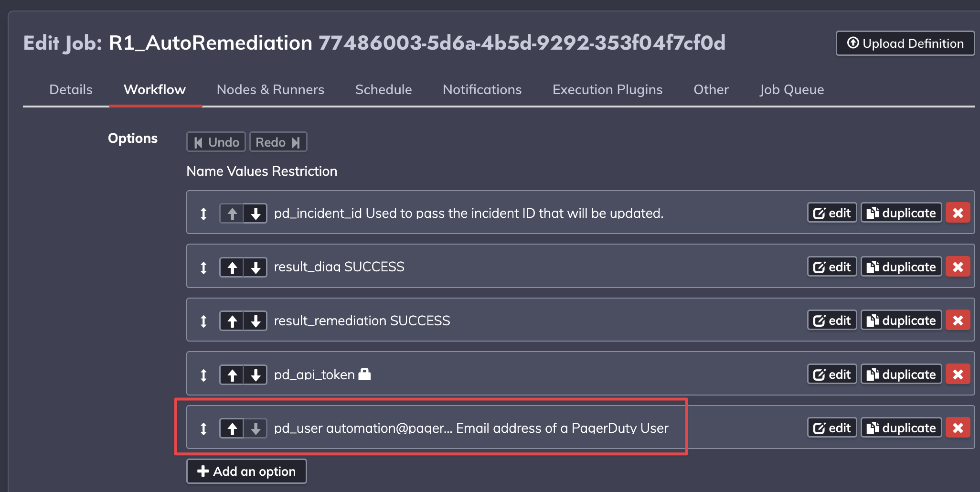Viewport: 980px width, 492px height.
Task: Edit the pd_api_token option
Action: [x=832, y=374]
